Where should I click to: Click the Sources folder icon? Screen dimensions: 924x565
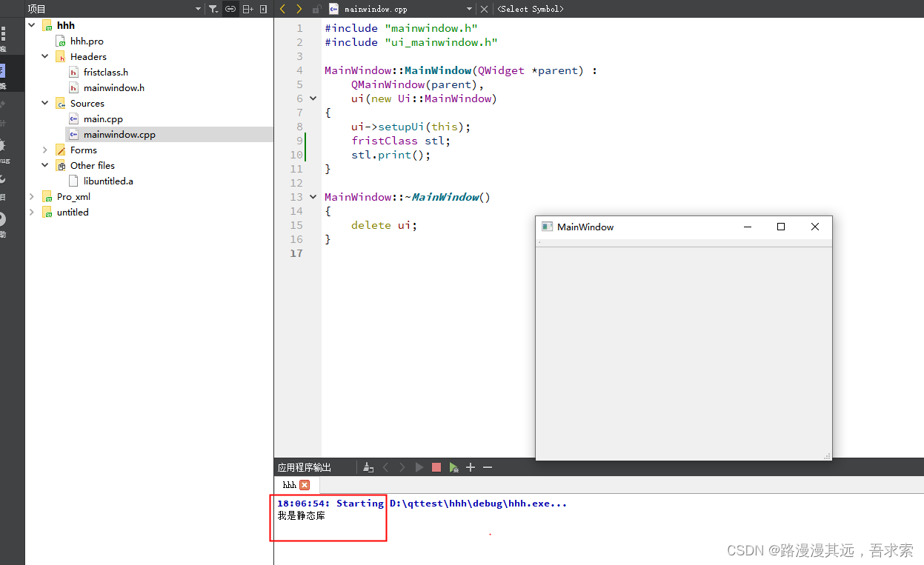point(61,103)
